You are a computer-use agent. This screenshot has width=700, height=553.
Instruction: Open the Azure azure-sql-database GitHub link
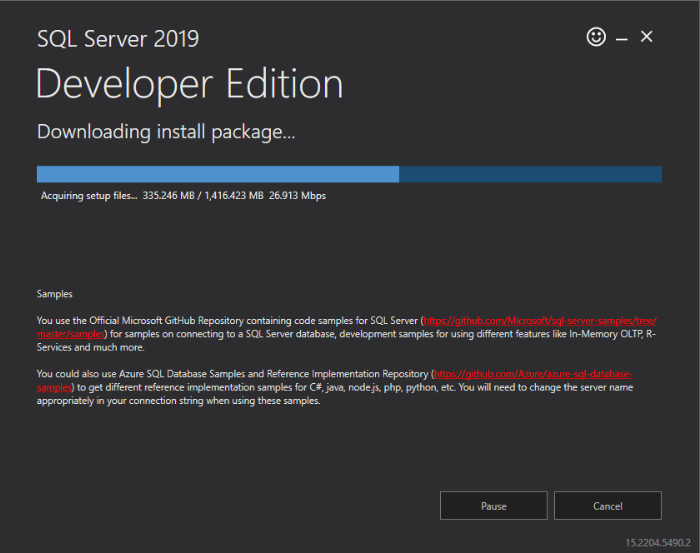(533, 374)
